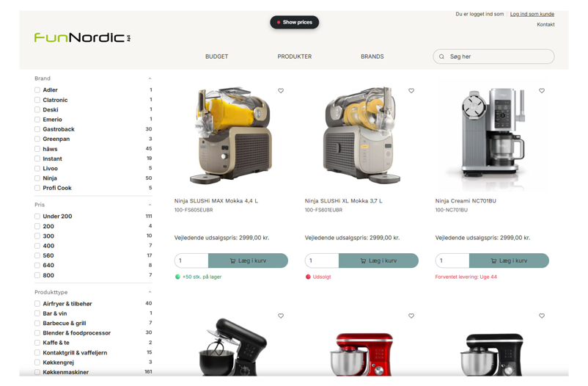Check the Clatronic brand filter
The height and width of the screenshot is (386, 588).
(37, 100)
